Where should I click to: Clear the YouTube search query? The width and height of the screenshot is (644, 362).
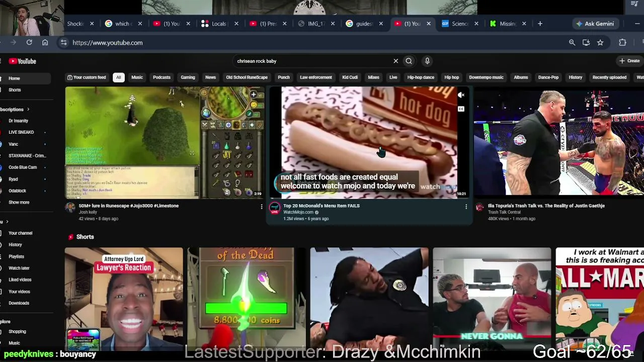[395, 61]
